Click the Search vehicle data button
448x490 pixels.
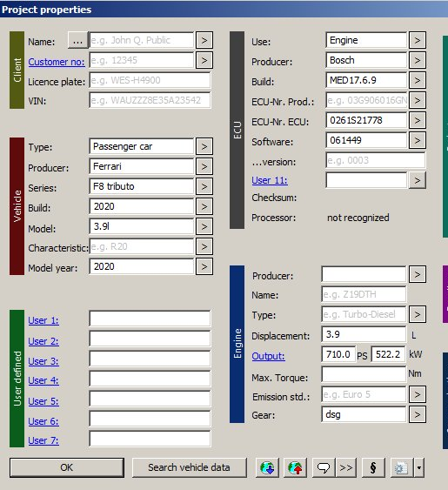(x=190, y=468)
